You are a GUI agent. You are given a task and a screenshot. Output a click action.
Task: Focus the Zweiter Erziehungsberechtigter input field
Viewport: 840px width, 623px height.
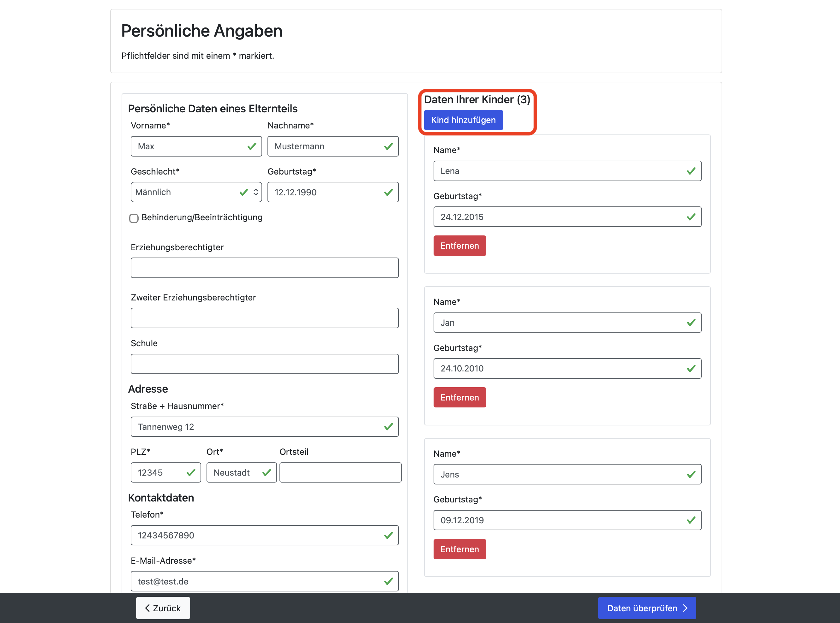tap(264, 318)
